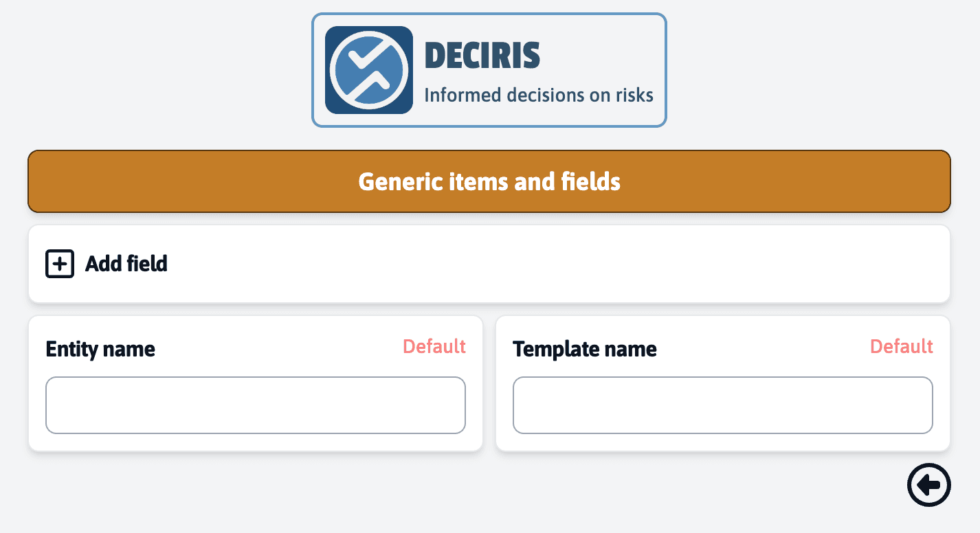Select the circular back arrow icon
This screenshot has width=980, height=533.
(928, 485)
